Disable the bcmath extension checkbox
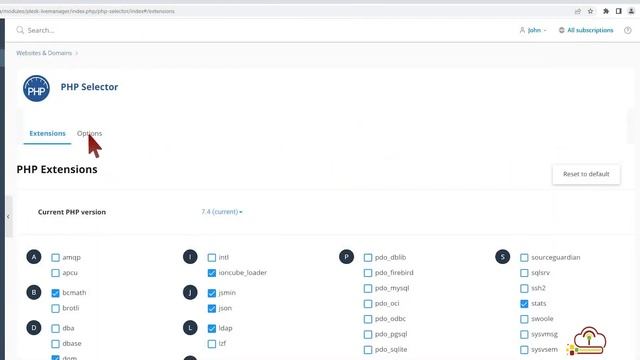 [56, 293]
